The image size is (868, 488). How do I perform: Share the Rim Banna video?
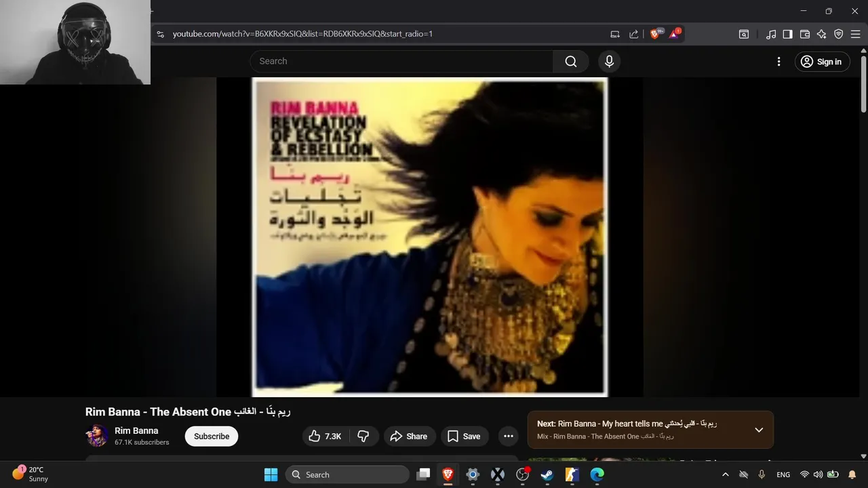[409, 436]
